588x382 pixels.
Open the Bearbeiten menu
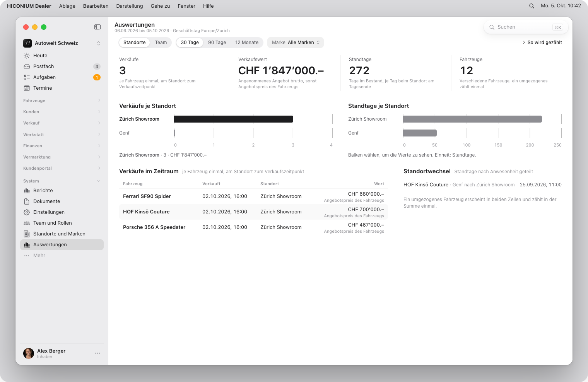click(96, 6)
